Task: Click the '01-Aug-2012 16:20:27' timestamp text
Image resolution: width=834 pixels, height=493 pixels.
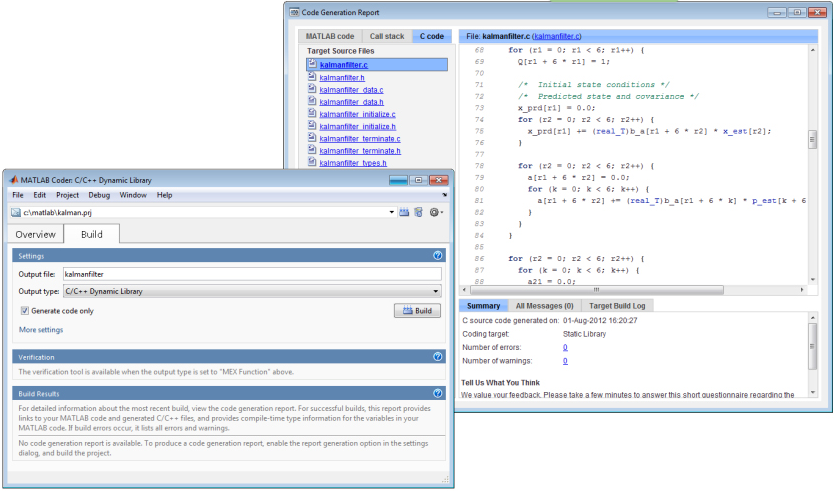Action: (x=600, y=320)
